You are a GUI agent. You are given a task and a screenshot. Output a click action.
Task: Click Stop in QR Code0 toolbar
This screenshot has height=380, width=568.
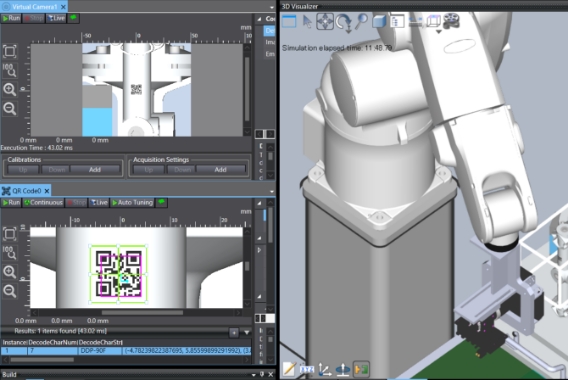point(76,202)
